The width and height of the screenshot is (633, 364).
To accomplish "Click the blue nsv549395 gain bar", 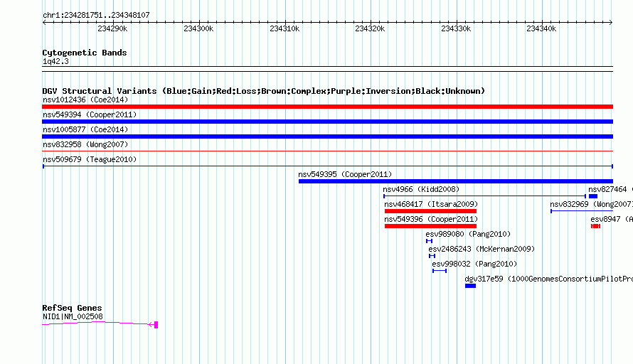I will pyautogui.click(x=456, y=181).
